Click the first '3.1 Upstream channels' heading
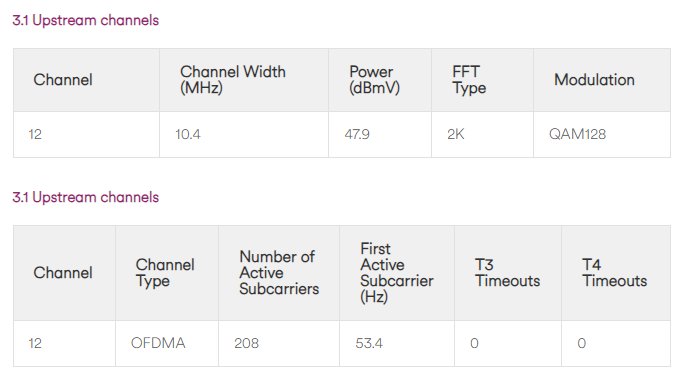Screen dimensions: 681x387 [x=86, y=20]
